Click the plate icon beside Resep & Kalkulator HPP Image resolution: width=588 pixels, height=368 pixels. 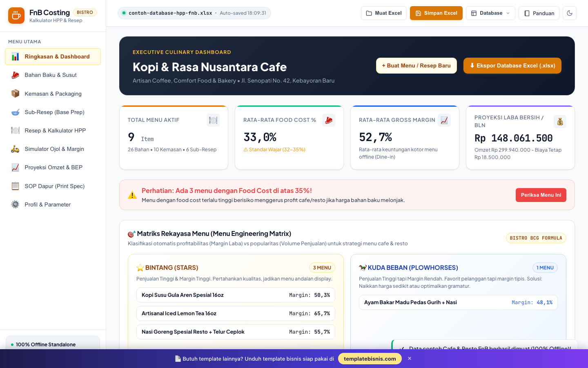(x=15, y=130)
